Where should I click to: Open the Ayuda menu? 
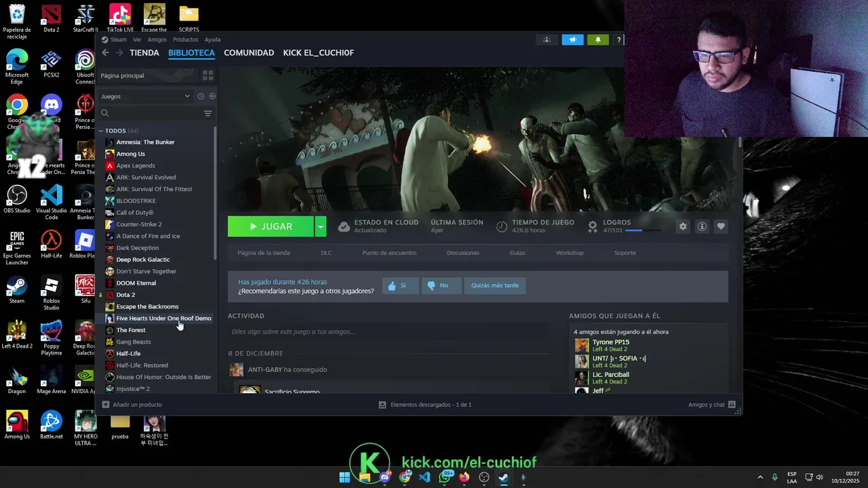point(212,40)
